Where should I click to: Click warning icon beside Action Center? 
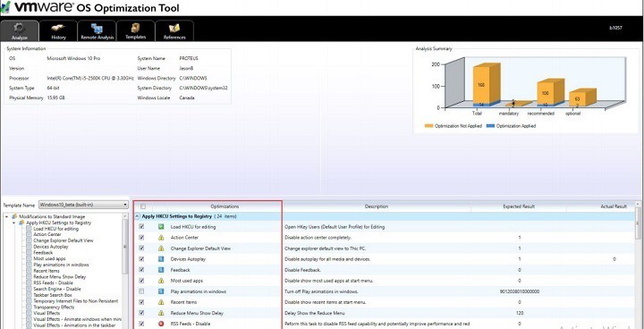click(x=161, y=238)
